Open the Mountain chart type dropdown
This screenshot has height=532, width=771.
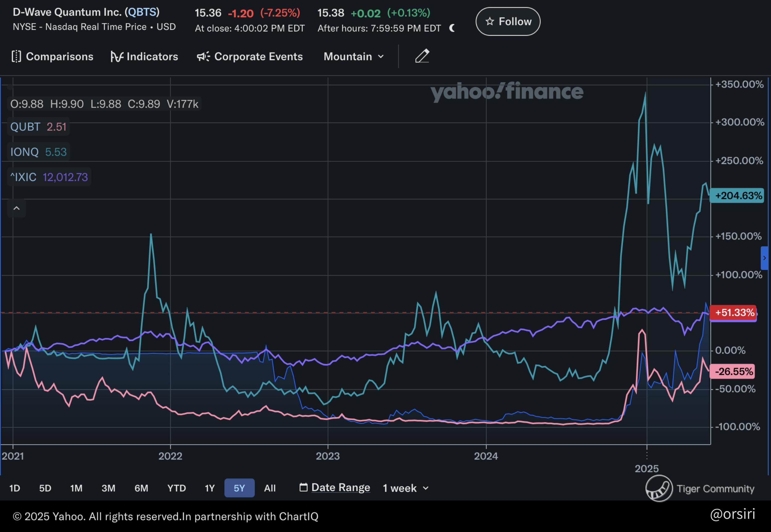click(353, 56)
